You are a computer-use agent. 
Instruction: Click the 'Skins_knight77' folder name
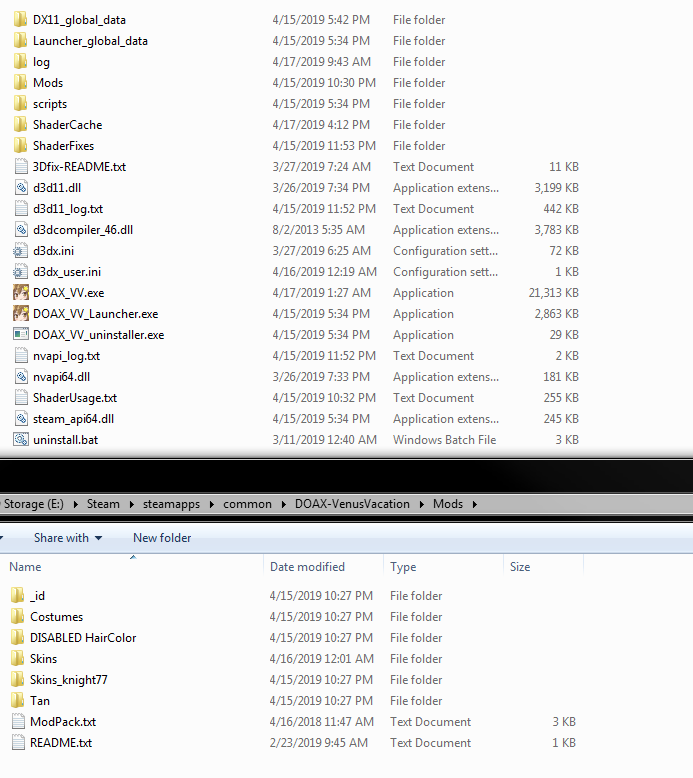point(68,680)
